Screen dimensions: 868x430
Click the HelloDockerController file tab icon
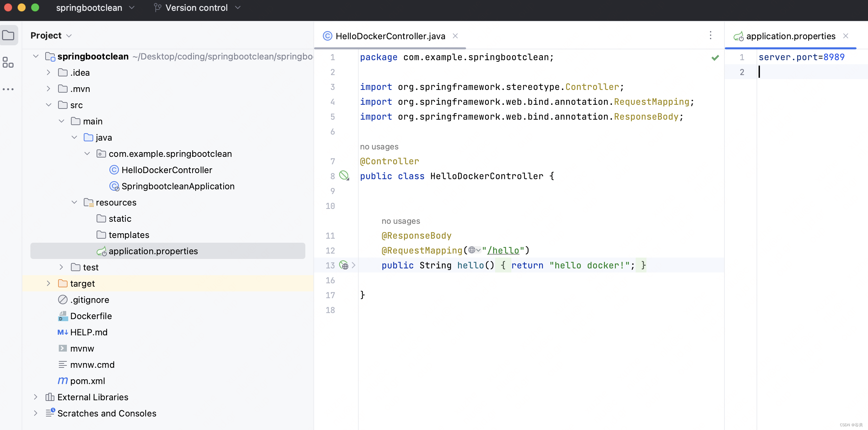(328, 35)
